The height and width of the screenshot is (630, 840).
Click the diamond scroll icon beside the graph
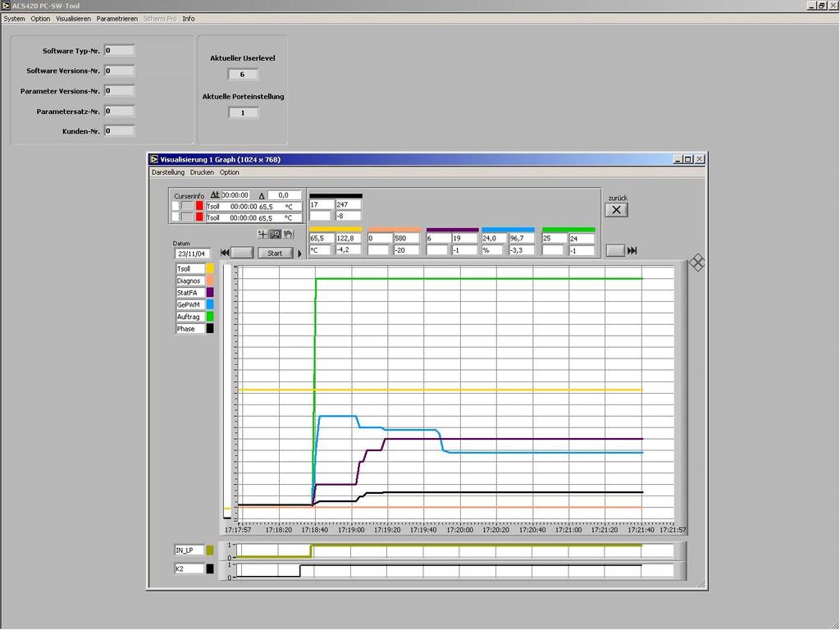(x=696, y=262)
